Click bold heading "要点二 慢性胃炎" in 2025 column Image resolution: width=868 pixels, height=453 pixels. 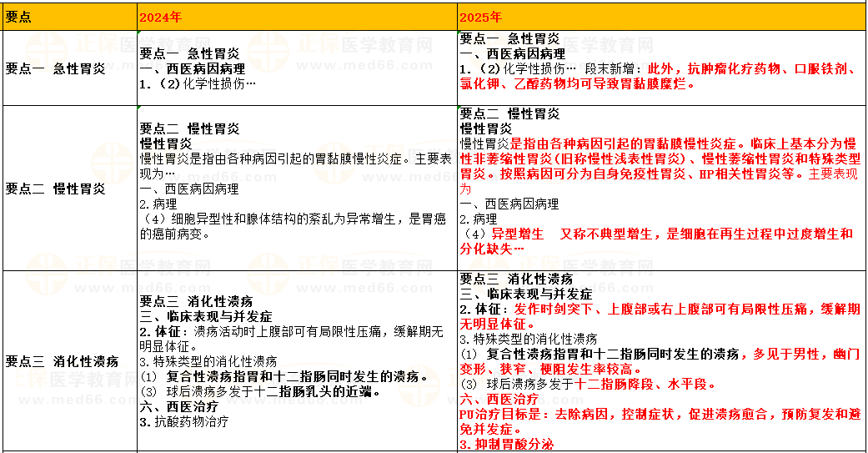pos(510,113)
